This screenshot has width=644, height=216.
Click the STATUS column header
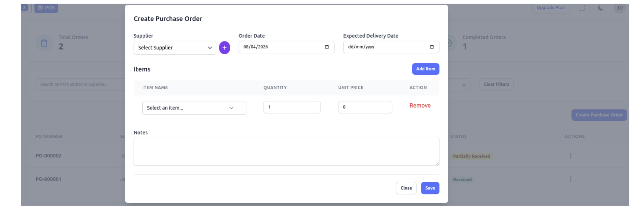point(458,137)
